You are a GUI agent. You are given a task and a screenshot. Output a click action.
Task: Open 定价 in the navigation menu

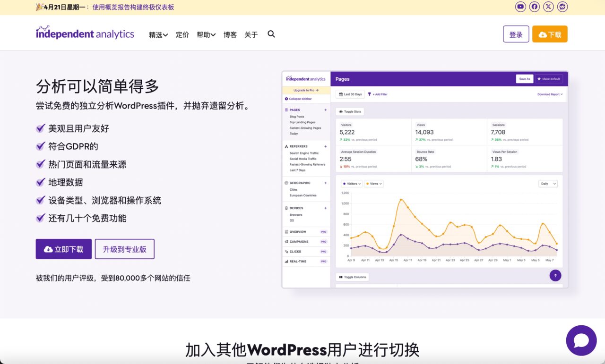pyautogui.click(x=182, y=35)
